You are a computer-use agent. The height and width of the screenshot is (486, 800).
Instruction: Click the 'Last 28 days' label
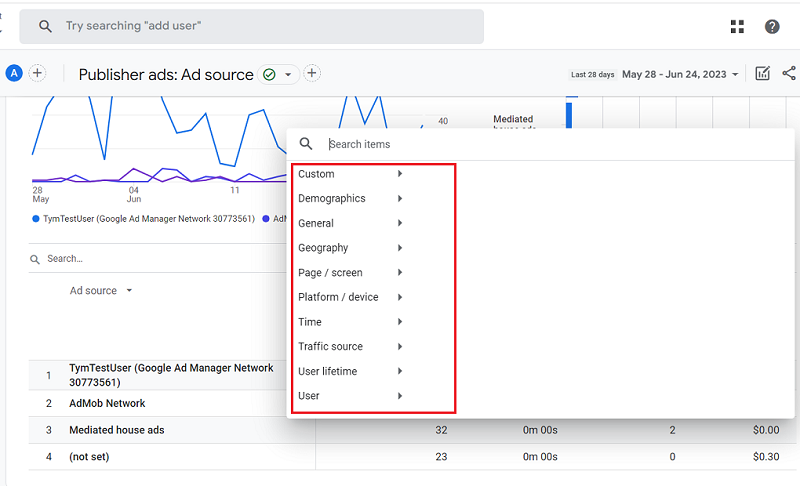pyautogui.click(x=592, y=74)
